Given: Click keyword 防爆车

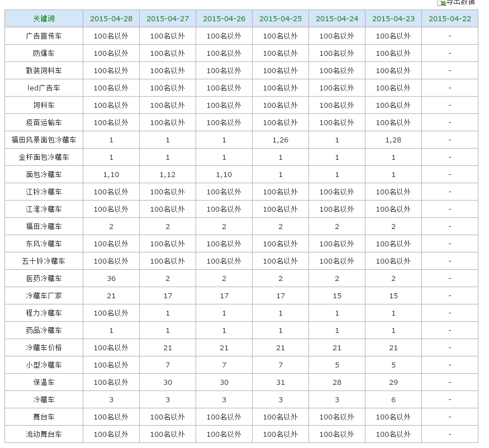Looking at the screenshot, I should [44, 53].
